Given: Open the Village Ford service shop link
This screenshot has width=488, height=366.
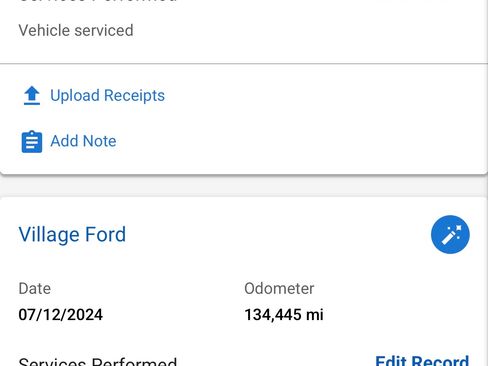Looking at the screenshot, I should [x=72, y=234].
